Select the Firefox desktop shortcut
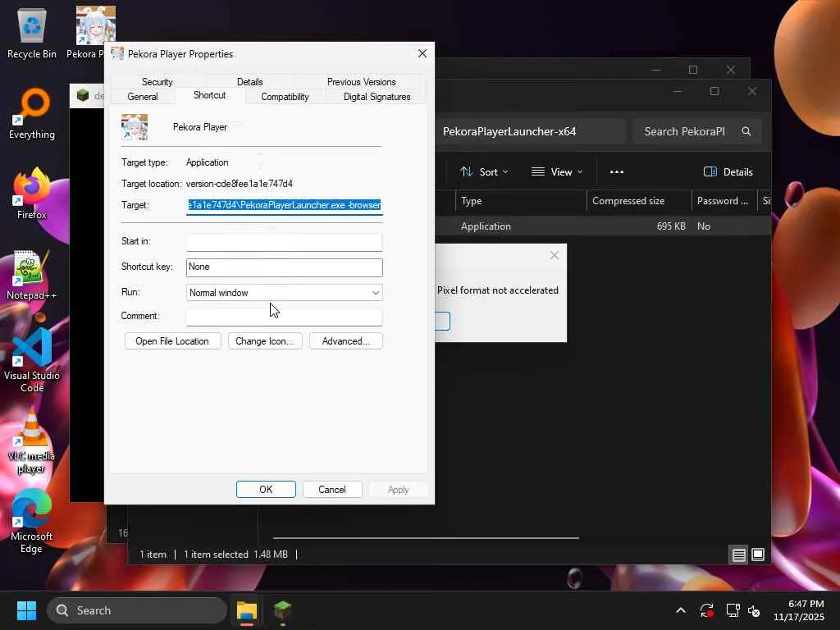Screen dimensions: 840x630 point(32,194)
